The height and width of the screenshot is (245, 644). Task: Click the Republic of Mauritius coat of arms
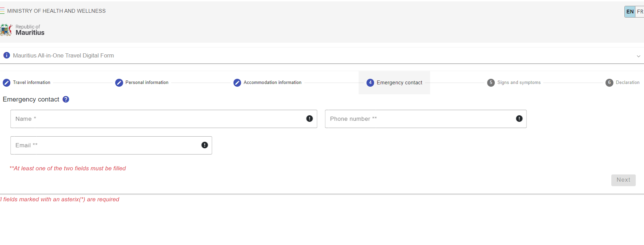6,30
